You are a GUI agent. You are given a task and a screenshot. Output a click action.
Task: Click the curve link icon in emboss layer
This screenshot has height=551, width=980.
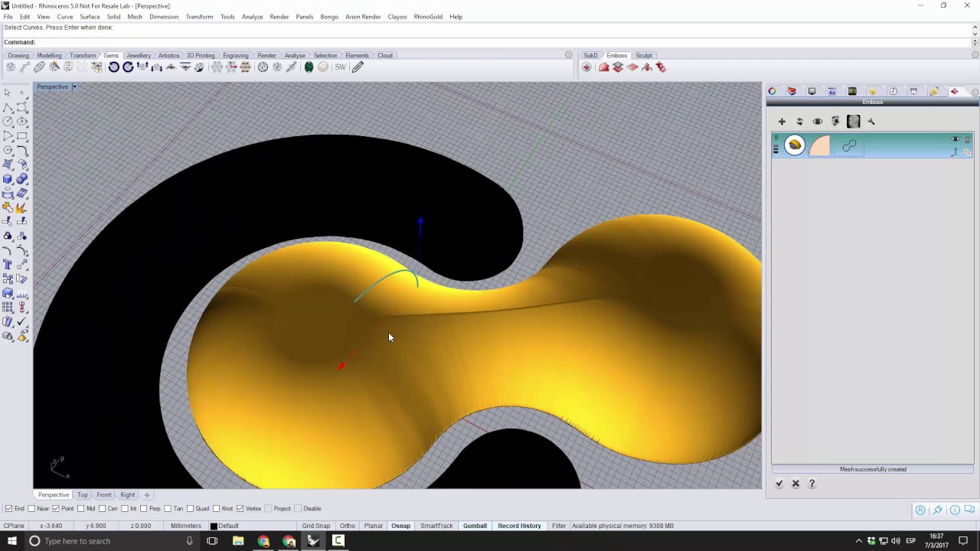[x=849, y=145]
